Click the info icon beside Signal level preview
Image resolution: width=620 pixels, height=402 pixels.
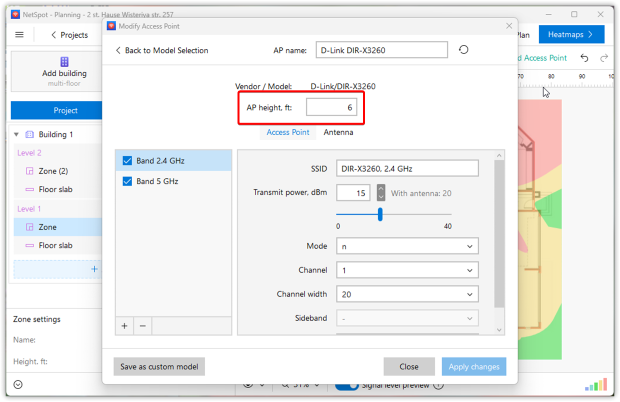(x=439, y=385)
